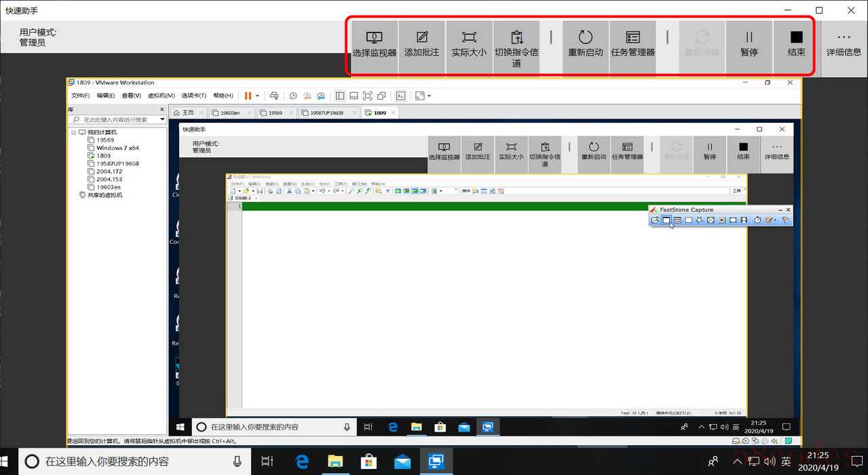Click VMware's take snapshot clock icon
The image size is (868, 475).
click(x=293, y=96)
